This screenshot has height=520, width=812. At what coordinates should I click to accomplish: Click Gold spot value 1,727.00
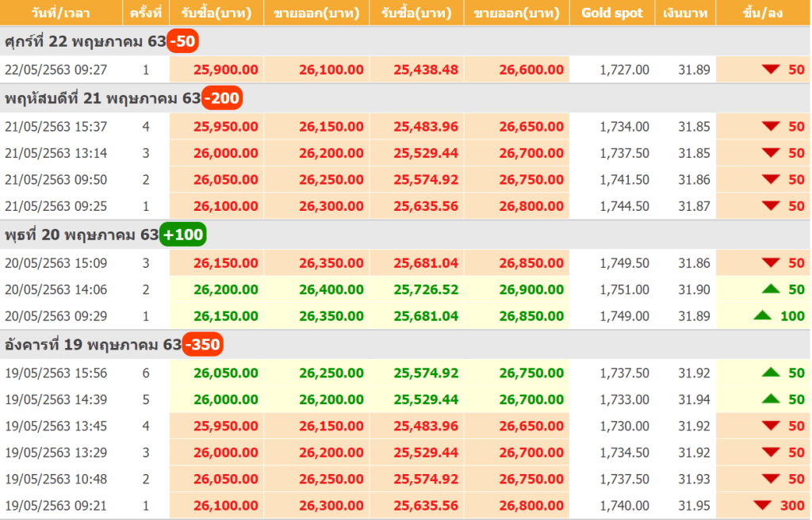coord(624,70)
